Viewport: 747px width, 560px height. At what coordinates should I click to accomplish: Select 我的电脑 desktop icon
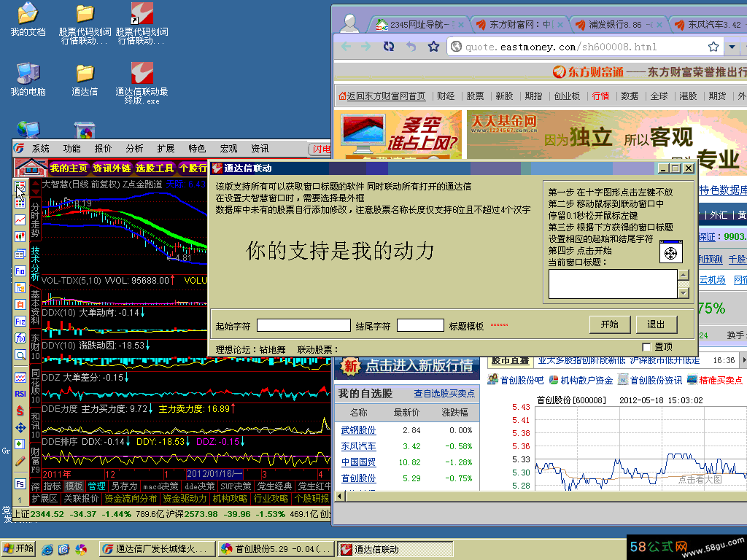click(28, 79)
